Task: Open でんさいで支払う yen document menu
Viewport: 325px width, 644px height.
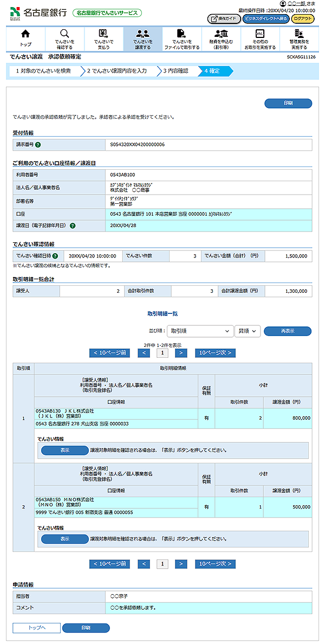Action: (x=103, y=38)
